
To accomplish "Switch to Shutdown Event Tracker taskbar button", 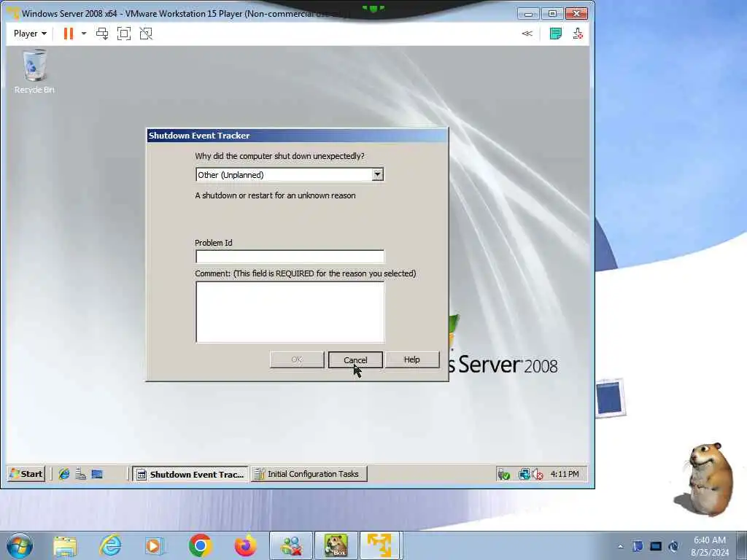I will (x=190, y=474).
